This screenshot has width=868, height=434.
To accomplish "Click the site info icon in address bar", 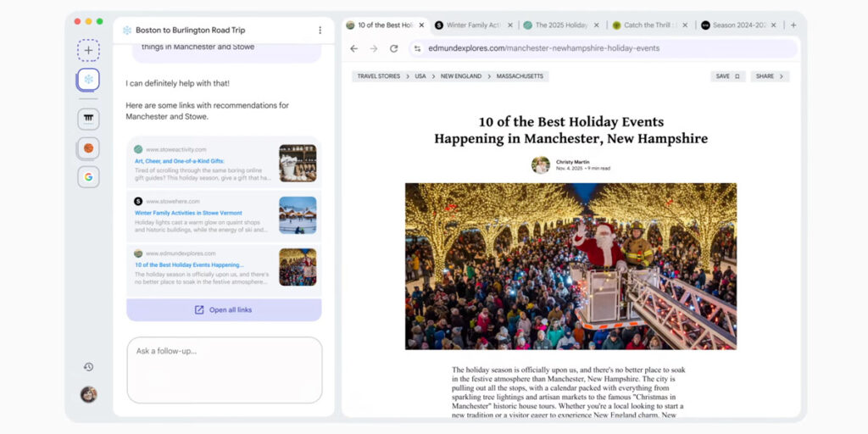I will [417, 48].
